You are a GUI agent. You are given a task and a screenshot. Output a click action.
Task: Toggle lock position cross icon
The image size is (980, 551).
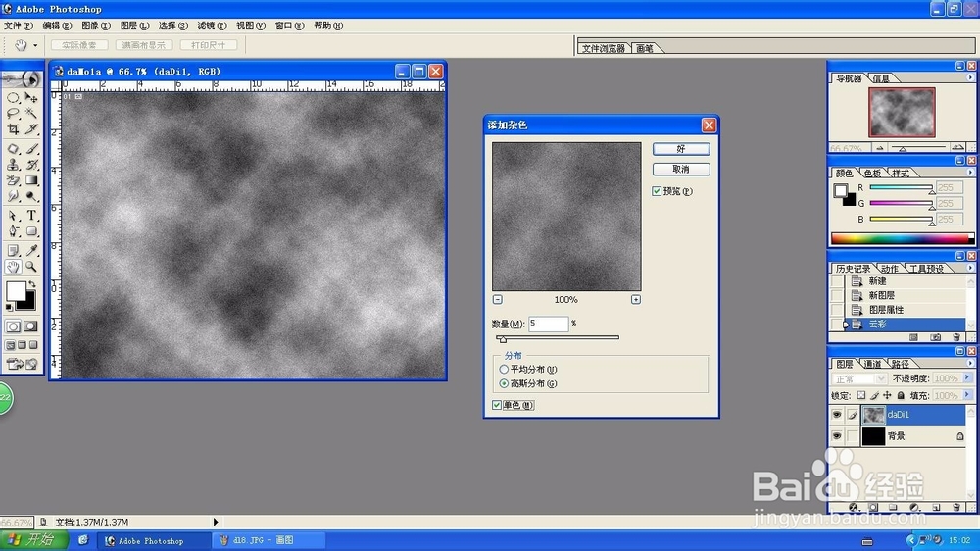coord(888,395)
